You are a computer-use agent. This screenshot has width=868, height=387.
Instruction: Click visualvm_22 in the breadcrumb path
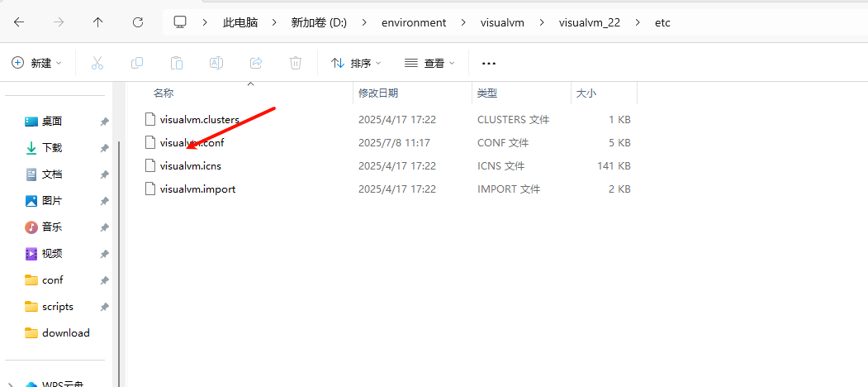[589, 22]
